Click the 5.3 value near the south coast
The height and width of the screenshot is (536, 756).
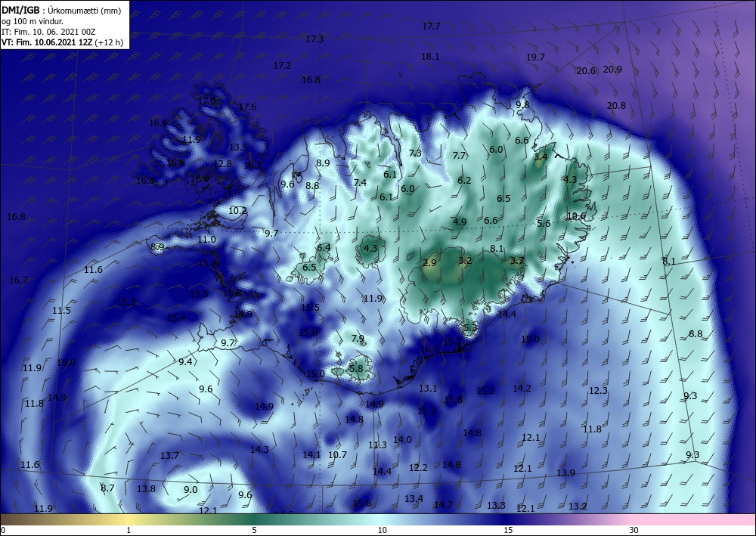(x=469, y=327)
